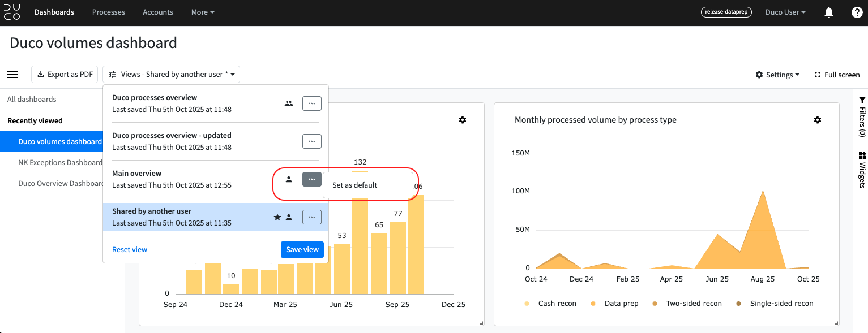Export dashboard as PDF
This screenshot has height=333, width=868.
(65, 75)
